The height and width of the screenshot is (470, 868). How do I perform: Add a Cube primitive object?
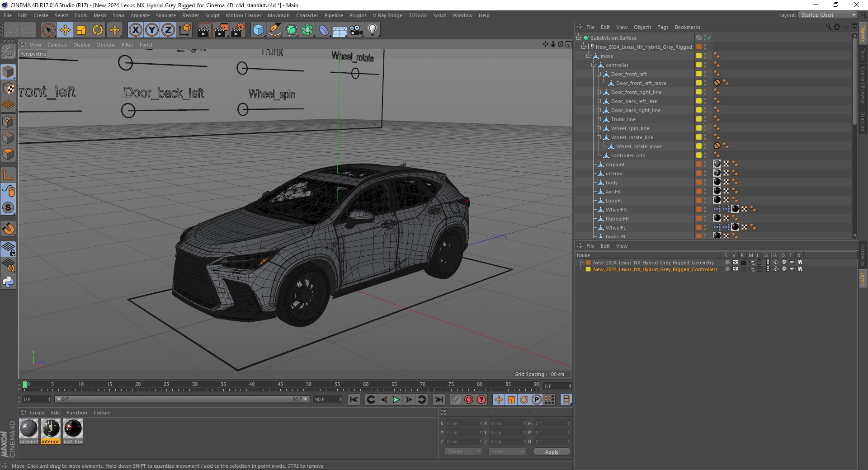pyautogui.click(x=258, y=30)
